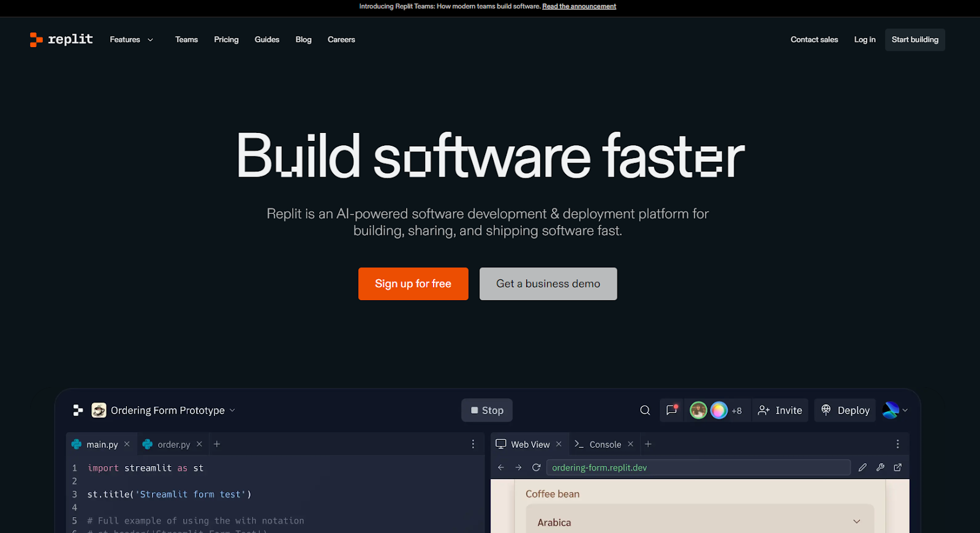Screen dimensions: 980x533
Task: Open the editor pane three-dot menu
Action: tap(473, 444)
